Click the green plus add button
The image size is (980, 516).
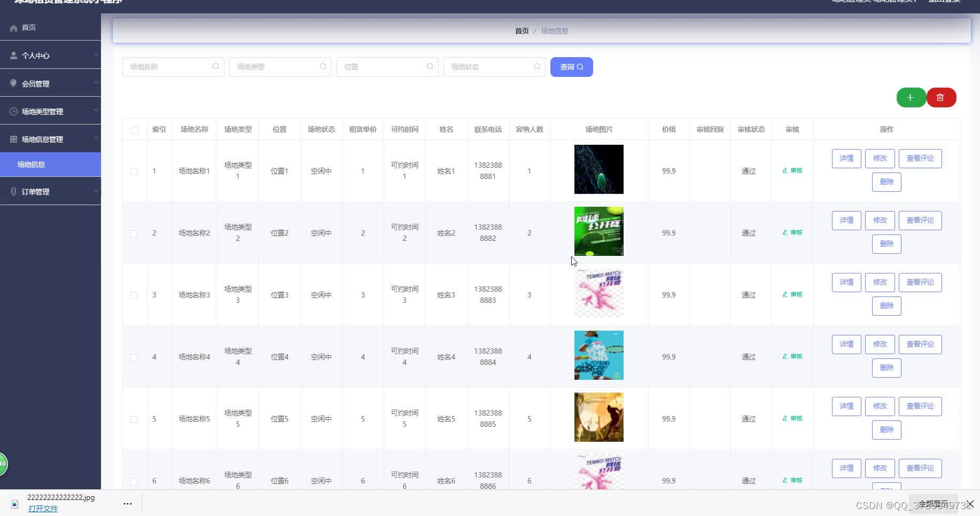[911, 98]
